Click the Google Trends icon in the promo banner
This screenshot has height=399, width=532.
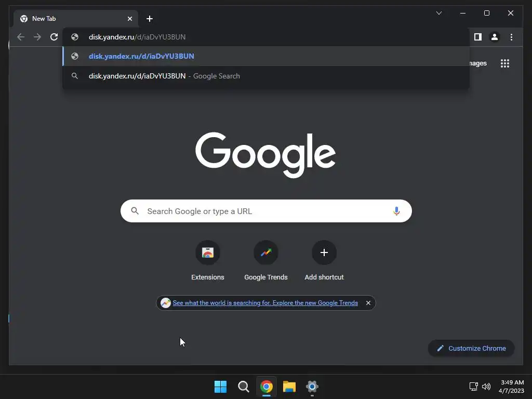pyautogui.click(x=166, y=303)
